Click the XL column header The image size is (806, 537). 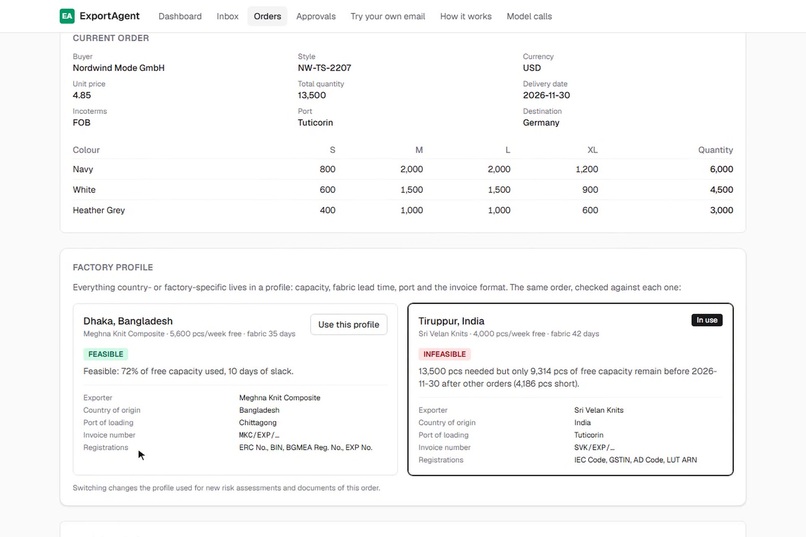(593, 150)
